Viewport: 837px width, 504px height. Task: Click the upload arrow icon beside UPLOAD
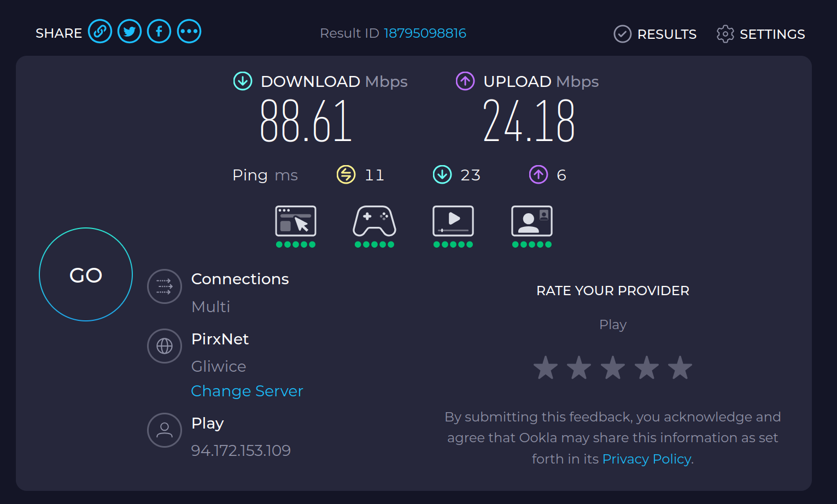coord(465,81)
